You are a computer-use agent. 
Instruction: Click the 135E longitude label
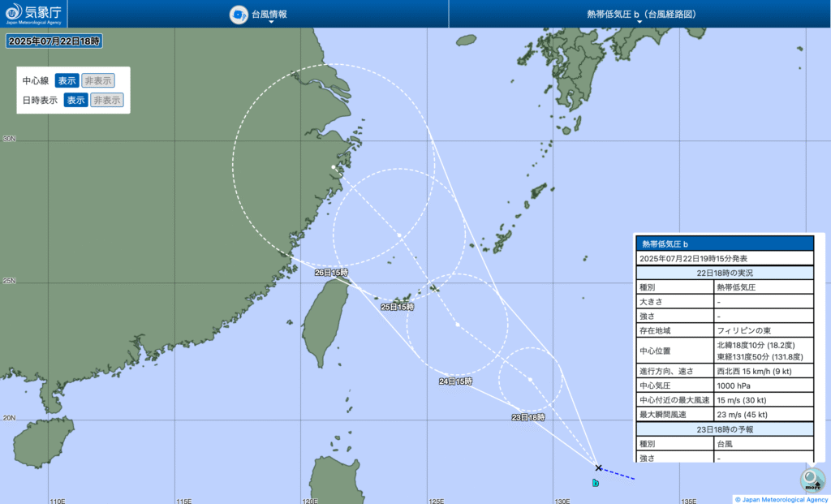coord(688,501)
